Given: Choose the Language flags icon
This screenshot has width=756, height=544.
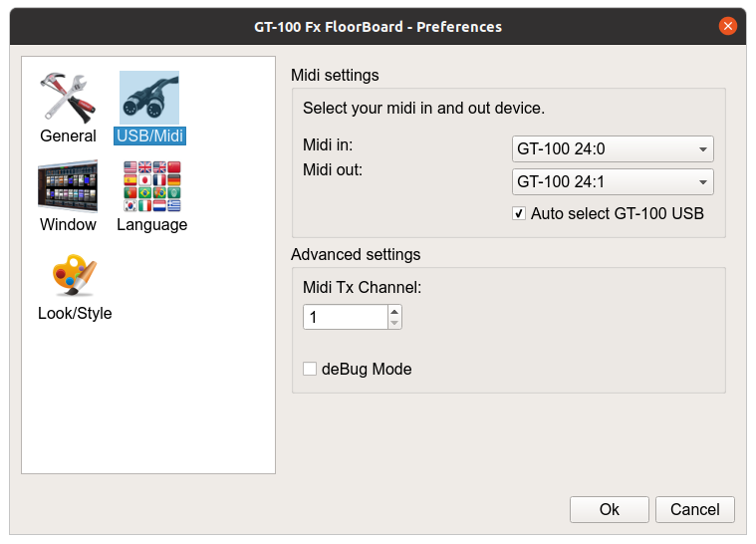Looking at the screenshot, I should 151,186.
